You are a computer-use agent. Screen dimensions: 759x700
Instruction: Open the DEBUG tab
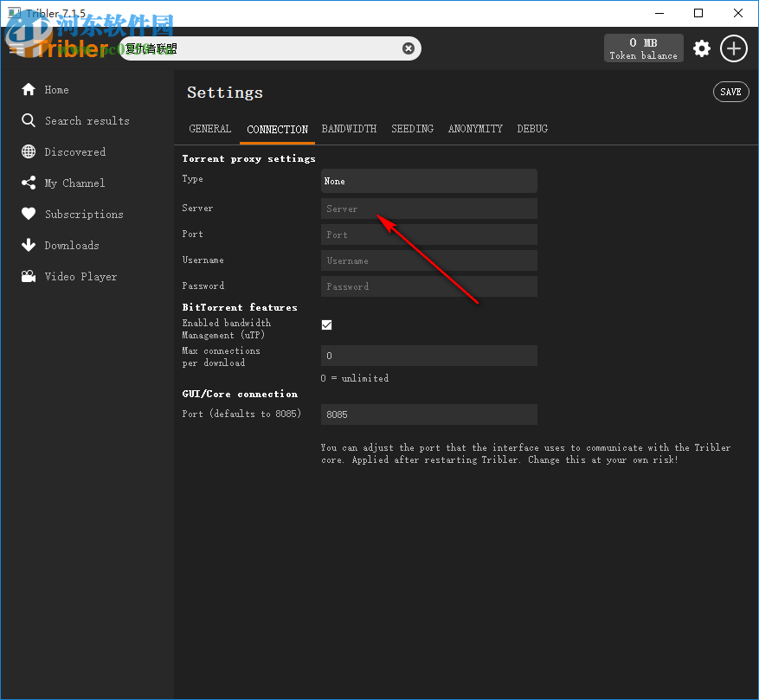pos(532,129)
